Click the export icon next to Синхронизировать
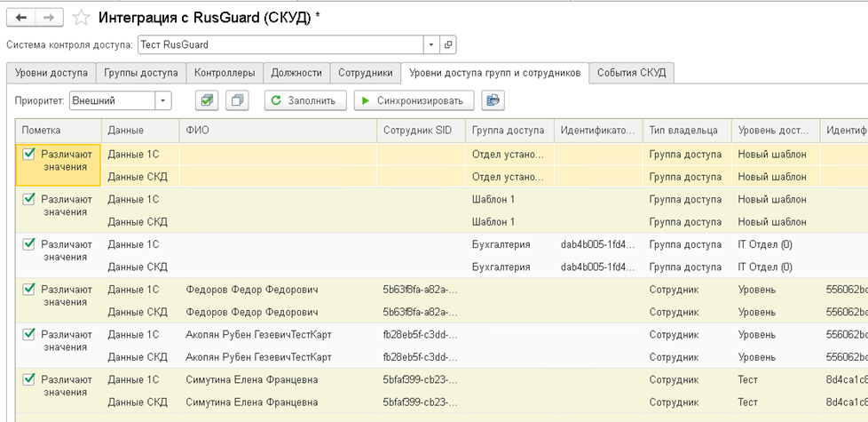Image resolution: width=868 pixels, height=422 pixels. 493,100
